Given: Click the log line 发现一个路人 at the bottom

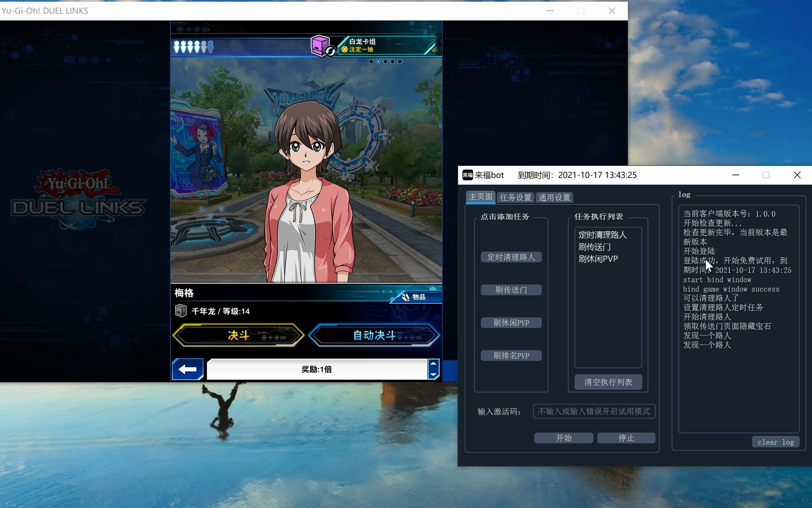Looking at the screenshot, I should [707, 345].
